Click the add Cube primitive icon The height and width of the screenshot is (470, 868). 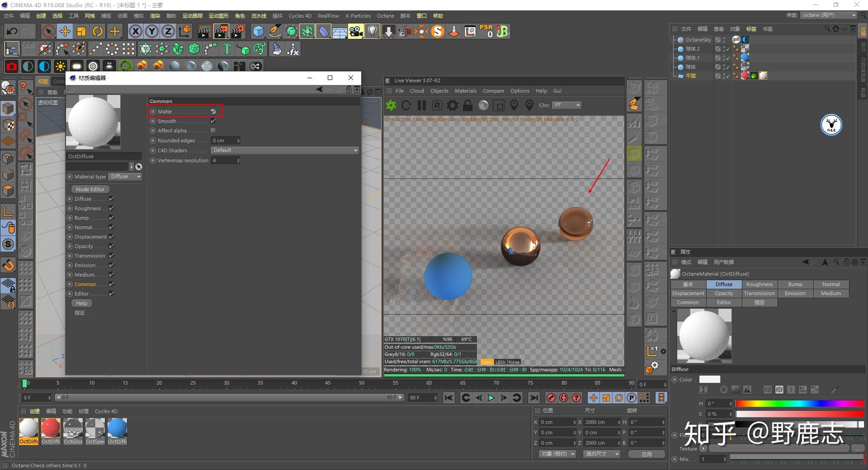click(x=258, y=31)
